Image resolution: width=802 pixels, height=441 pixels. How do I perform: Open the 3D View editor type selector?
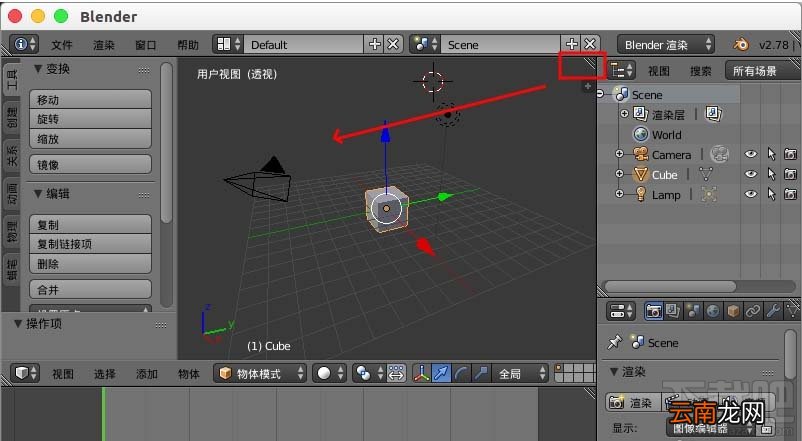coord(24,373)
